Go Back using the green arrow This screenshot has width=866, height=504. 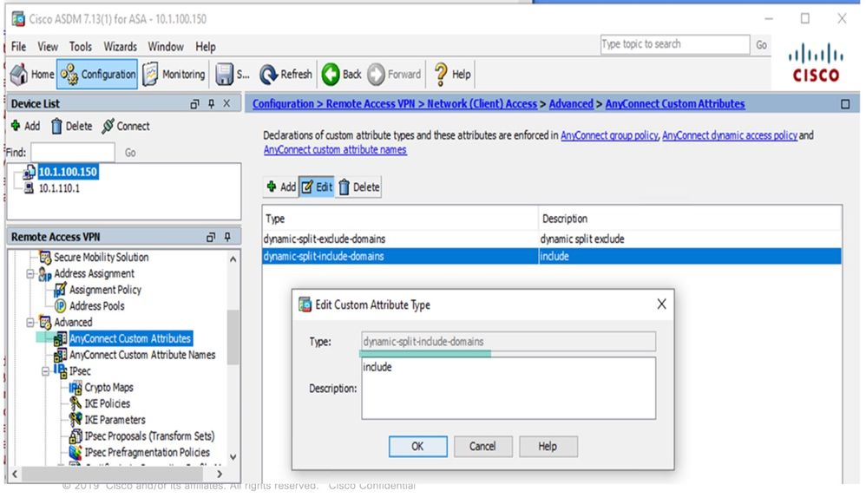click(x=341, y=74)
